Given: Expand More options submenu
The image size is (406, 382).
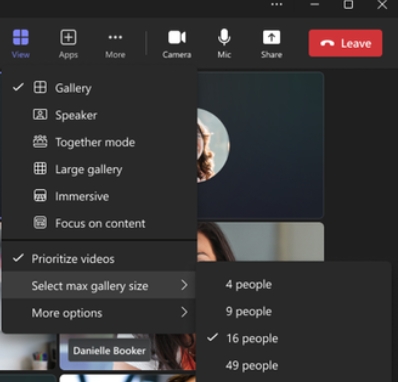Looking at the screenshot, I should click(x=99, y=313).
